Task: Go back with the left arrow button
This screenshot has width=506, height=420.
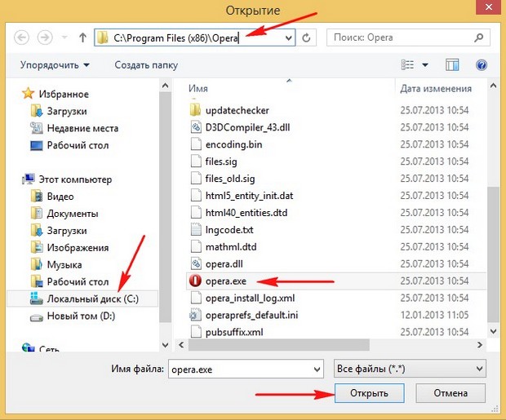Action: [x=21, y=38]
